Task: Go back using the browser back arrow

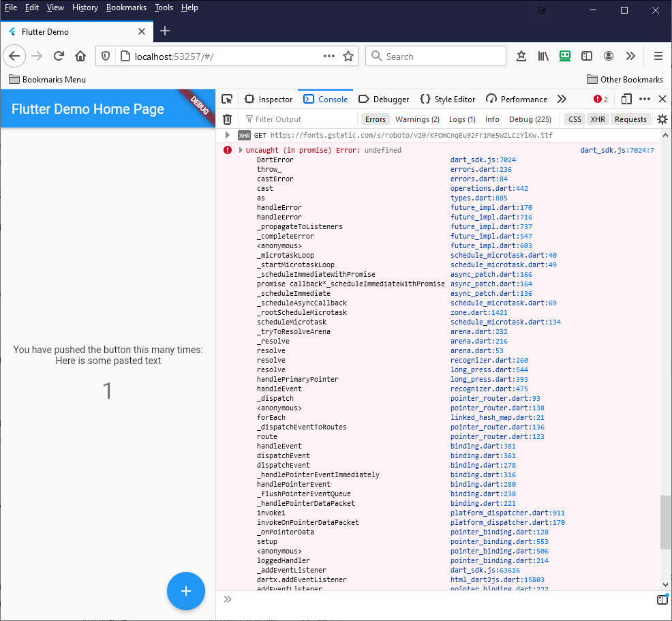Action: [14, 56]
